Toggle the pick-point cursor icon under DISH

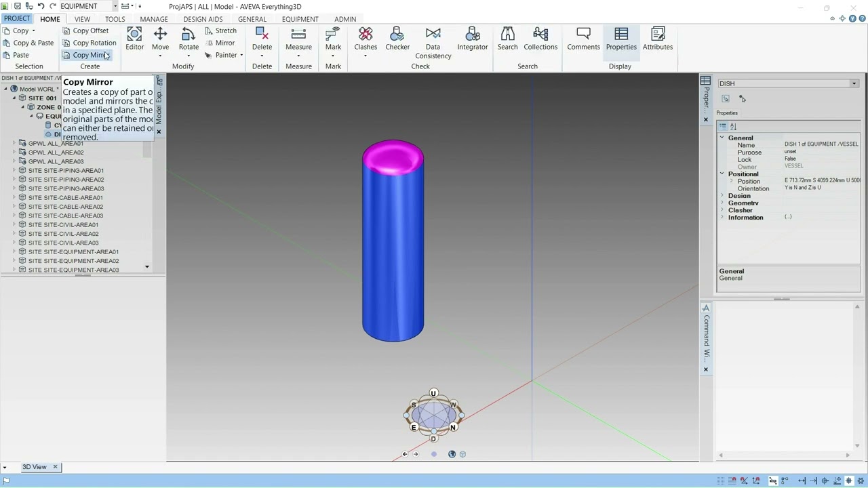click(742, 99)
